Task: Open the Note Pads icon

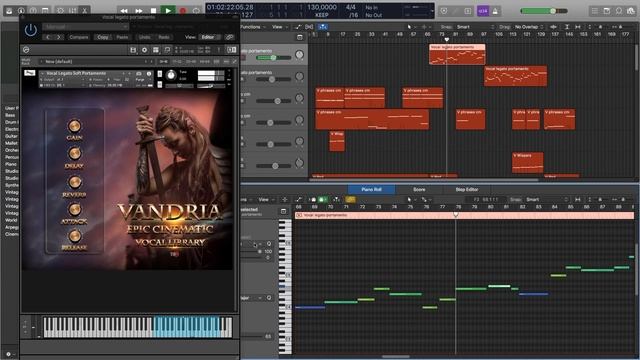Action: tap(607, 11)
